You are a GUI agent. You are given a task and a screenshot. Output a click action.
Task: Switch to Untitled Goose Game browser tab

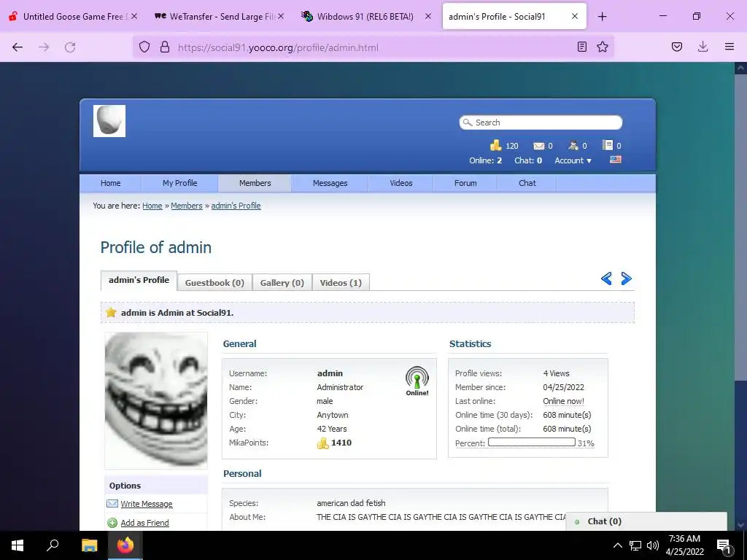tap(72, 17)
